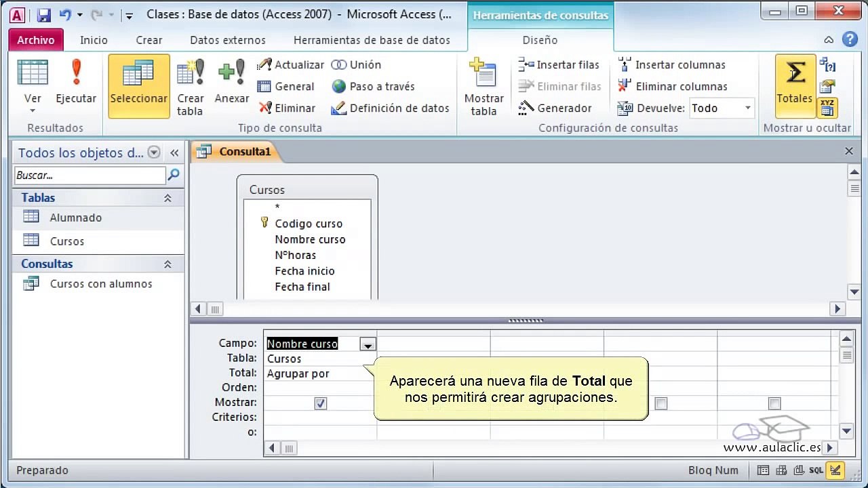Close the Consulta1 query window
868x488 pixels.
849,151
